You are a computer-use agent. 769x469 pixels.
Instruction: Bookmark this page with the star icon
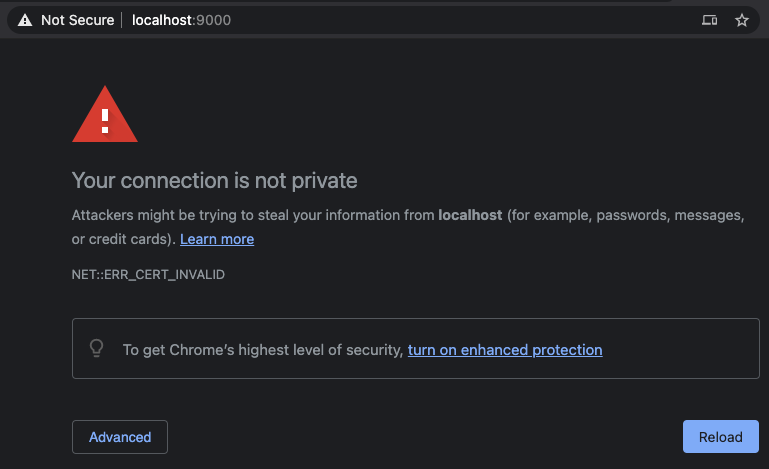pos(742,20)
